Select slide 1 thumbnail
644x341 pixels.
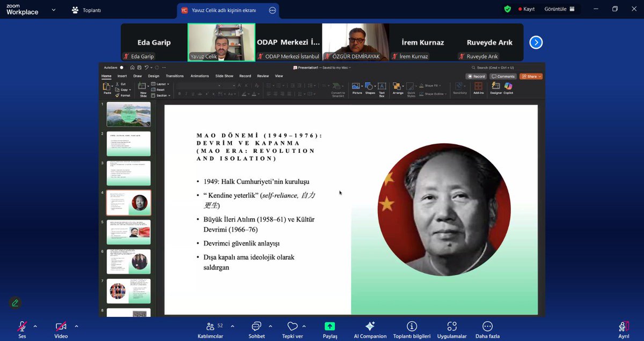(x=129, y=114)
